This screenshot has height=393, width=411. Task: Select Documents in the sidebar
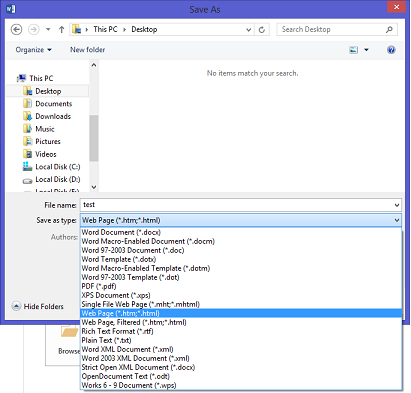(x=48, y=104)
